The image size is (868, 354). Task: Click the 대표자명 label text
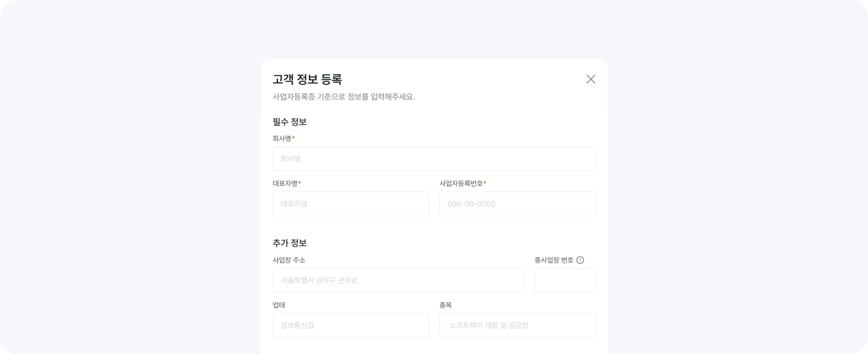point(285,183)
